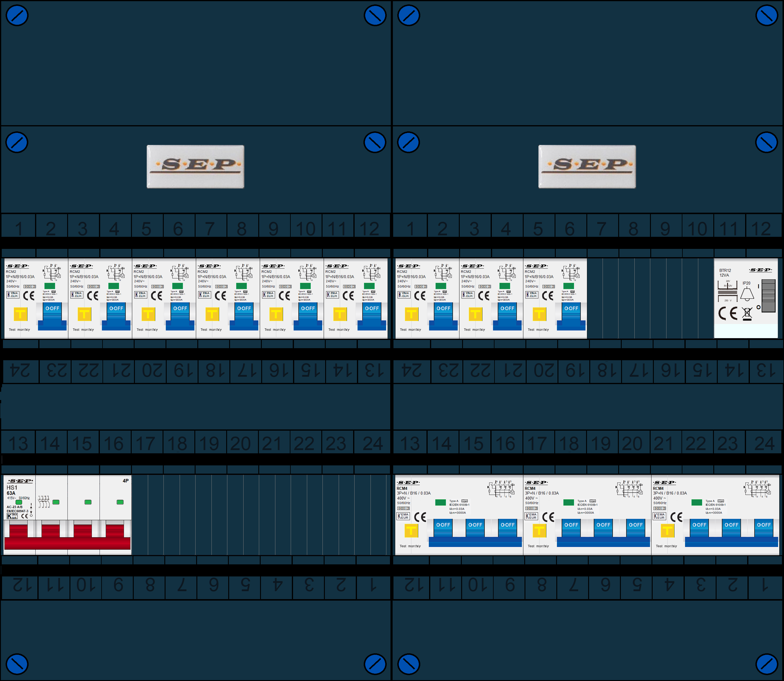The height and width of the screenshot is (681, 784).
Task: Flip O-OFF lever, left panel slot 12
Action: point(371,316)
